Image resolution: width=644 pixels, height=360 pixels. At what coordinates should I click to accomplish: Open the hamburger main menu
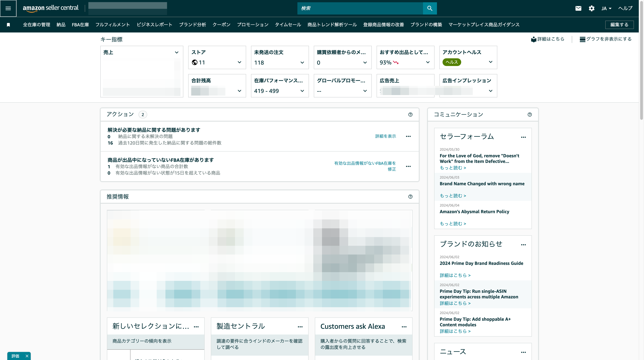coord(8,8)
